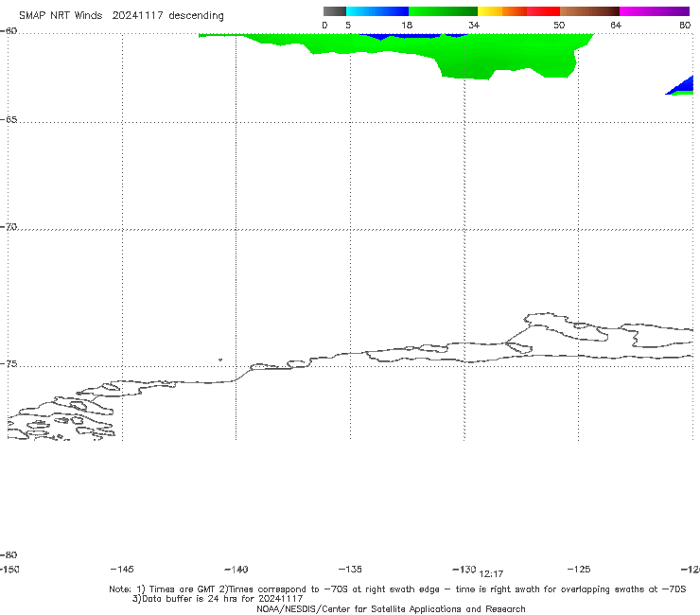Click the date '20241117' in the title
This screenshot has height=615, width=700.
point(137,15)
